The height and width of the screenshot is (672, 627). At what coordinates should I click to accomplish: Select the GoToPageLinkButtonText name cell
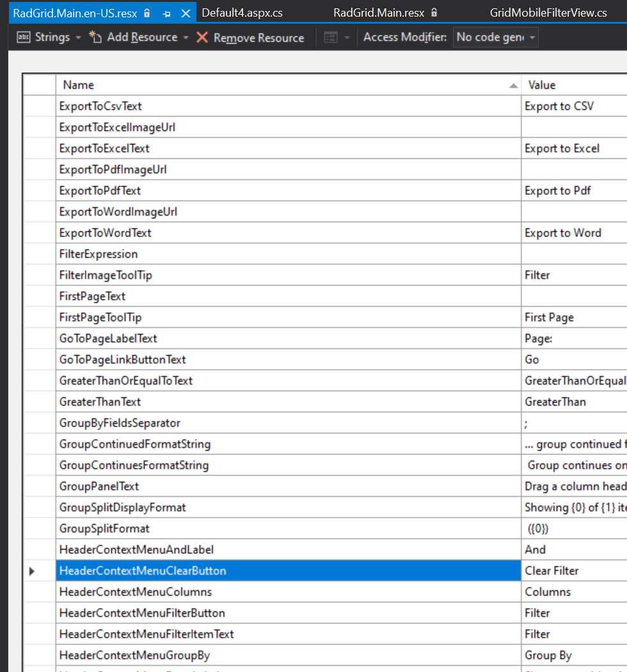pyautogui.click(x=289, y=359)
